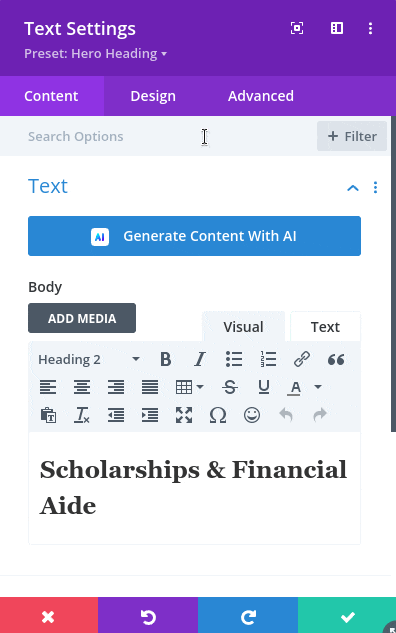
Task: Open the emoji picker smiley icon
Action: coord(252,415)
